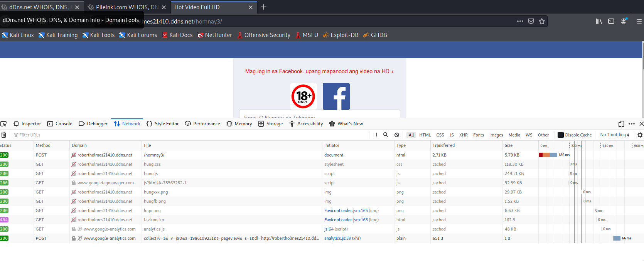
Task: Open a new browser tab with the plus button
Action: 264,7
